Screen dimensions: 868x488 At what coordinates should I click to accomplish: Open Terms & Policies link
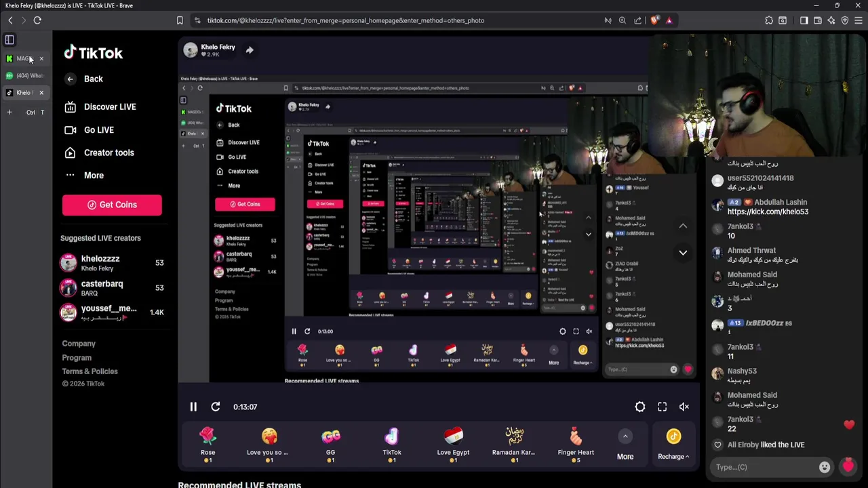pos(90,371)
